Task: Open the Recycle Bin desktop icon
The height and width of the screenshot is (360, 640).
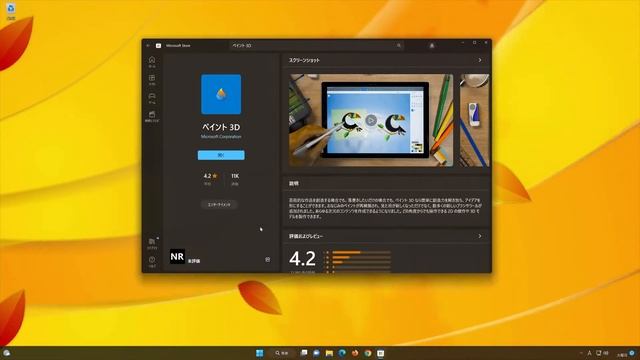Action: click(x=11, y=11)
